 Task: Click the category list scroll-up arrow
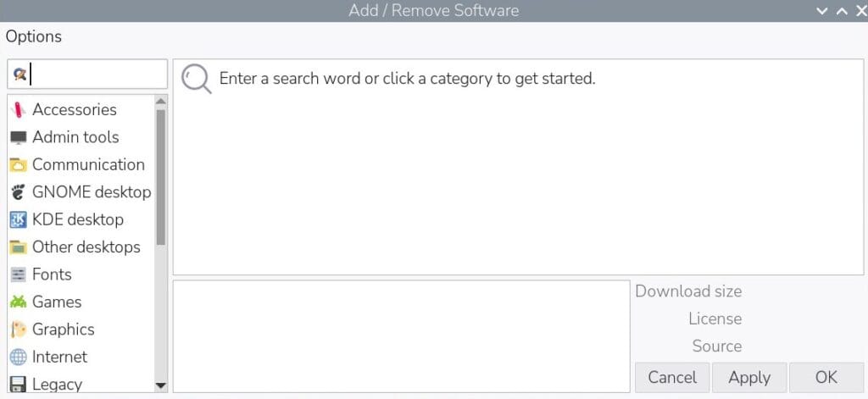161,102
